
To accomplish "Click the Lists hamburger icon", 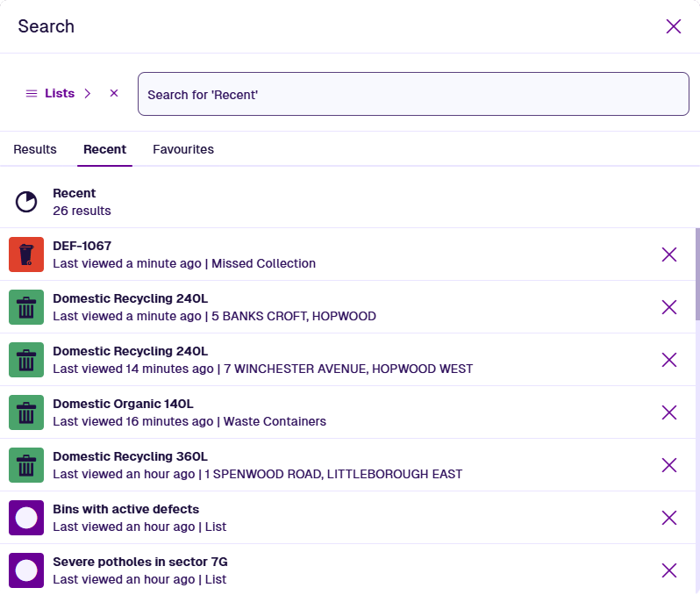I will tap(32, 94).
